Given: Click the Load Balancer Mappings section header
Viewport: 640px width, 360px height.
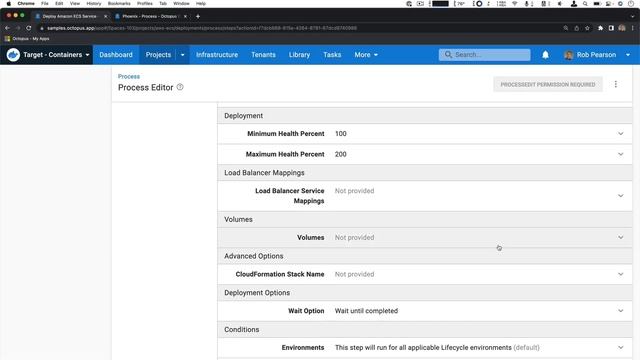Looking at the screenshot, I should pos(424,173).
